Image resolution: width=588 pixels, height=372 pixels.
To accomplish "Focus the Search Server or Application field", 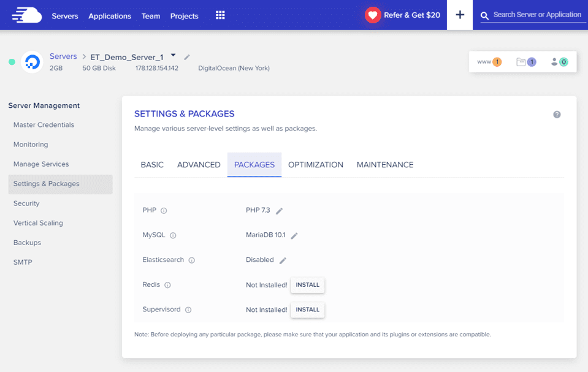I will pyautogui.click(x=536, y=15).
